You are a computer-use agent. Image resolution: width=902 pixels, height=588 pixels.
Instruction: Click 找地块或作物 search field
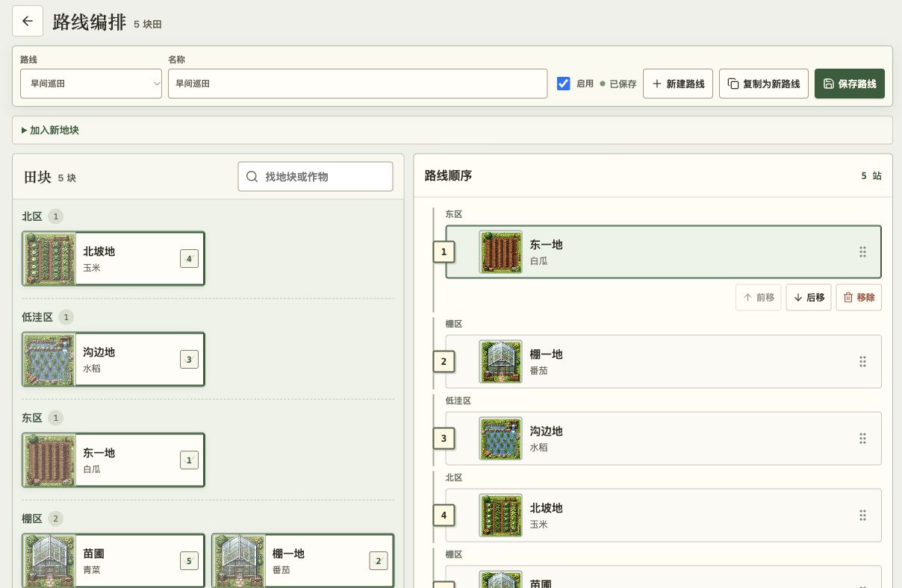click(x=315, y=176)
